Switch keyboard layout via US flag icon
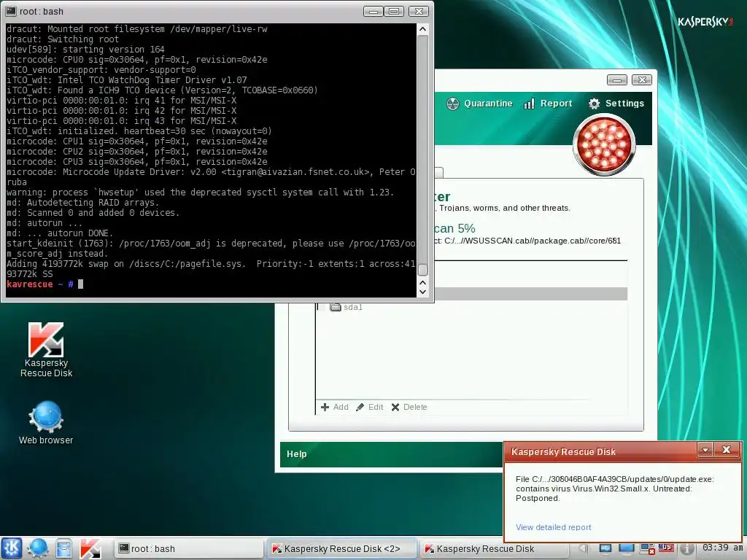The height and width of the screenshot is (560, 747). click(x=666, y=548)
